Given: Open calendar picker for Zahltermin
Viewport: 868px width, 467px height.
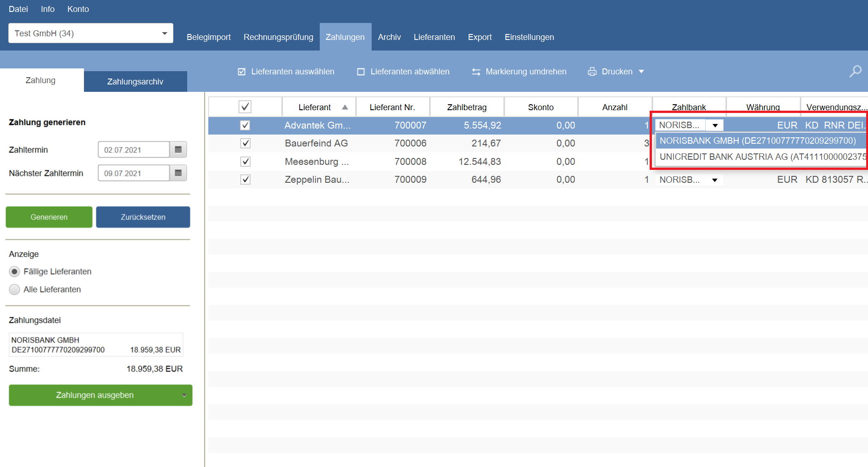Looking at the screenshot, I should tap(178, 150).
